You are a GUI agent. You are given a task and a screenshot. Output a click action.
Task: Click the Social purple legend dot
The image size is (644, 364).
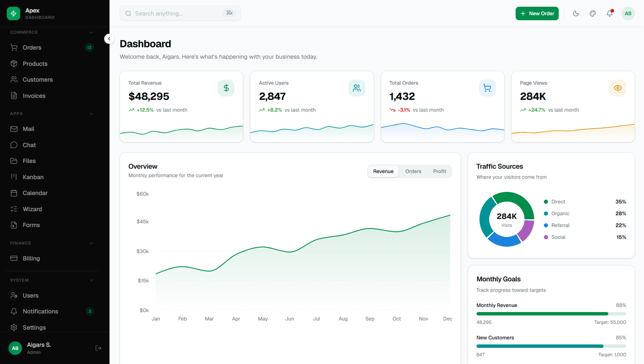click(x=546, y=237)
